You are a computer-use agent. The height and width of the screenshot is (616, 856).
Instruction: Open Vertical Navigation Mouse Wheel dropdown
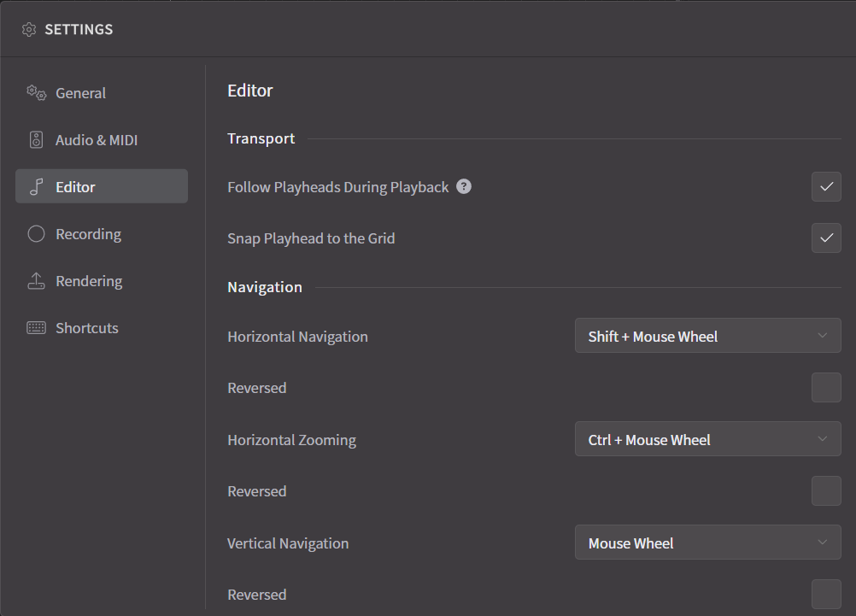coord(707,543)
